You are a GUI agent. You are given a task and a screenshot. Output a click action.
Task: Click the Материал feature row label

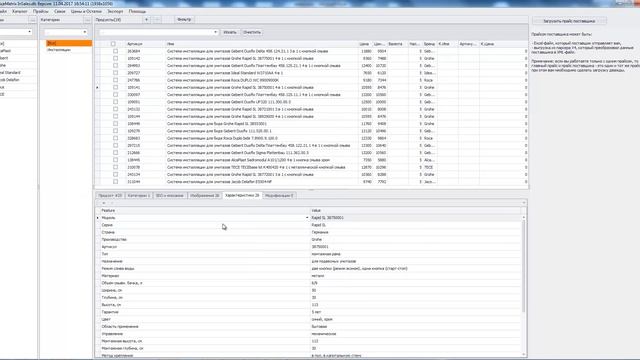(x=110, y=276)
